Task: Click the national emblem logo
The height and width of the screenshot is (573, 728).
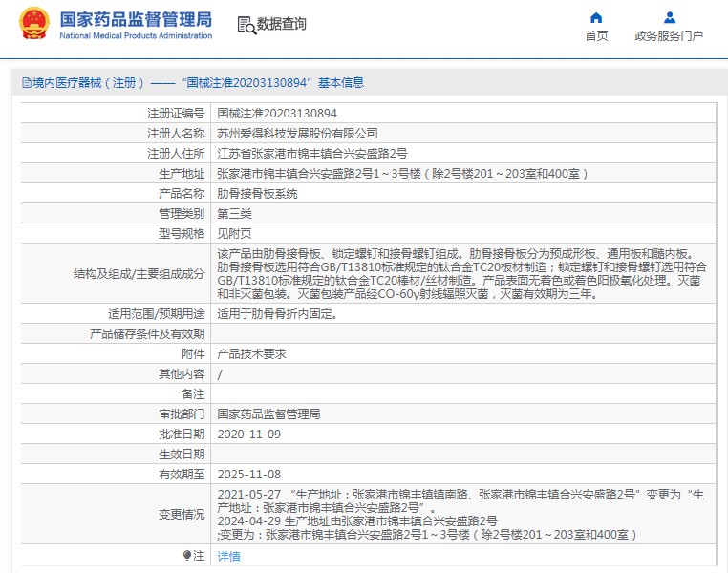Action: tap(33, 23)
